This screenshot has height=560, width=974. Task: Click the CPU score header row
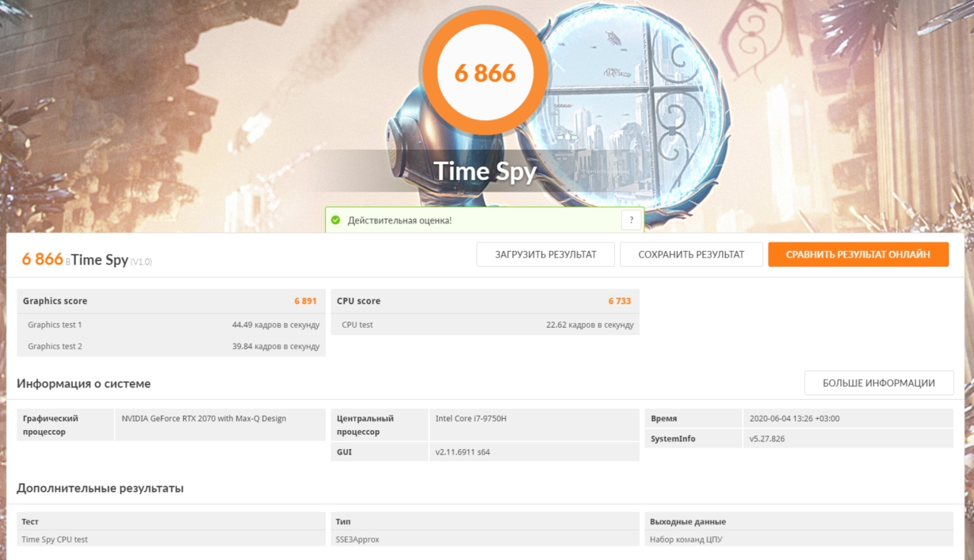(x=485, y=301)
